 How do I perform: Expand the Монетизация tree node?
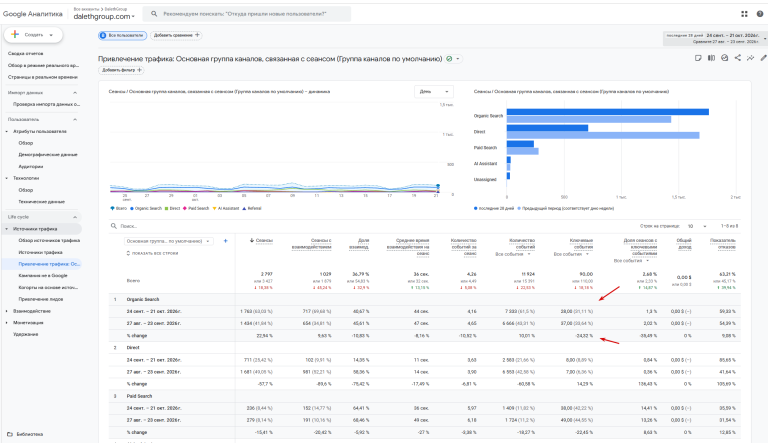point(7,323)
